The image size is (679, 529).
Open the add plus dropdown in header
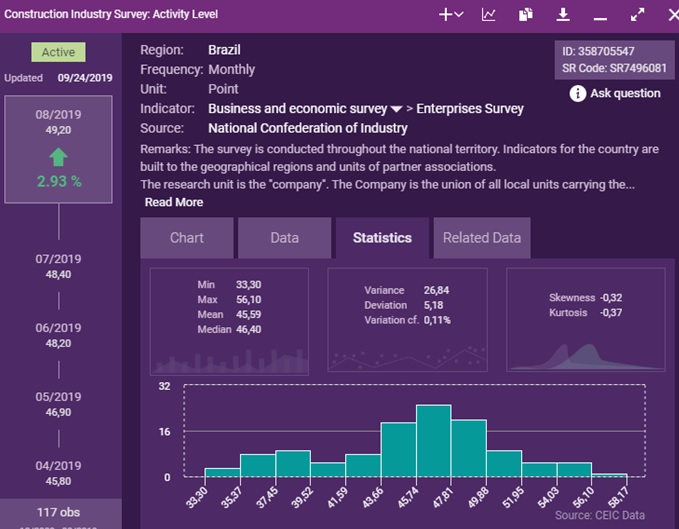click(451, 15)
